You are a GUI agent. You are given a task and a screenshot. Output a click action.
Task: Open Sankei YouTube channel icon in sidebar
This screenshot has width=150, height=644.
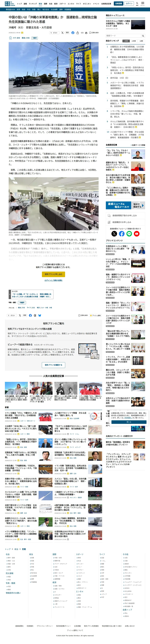137,234
